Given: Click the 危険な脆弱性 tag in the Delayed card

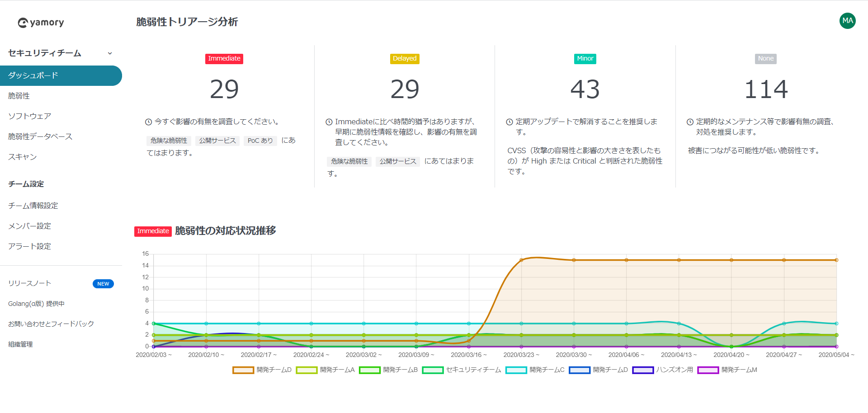Looking at the screenshot, I should [x=349, y=162].
